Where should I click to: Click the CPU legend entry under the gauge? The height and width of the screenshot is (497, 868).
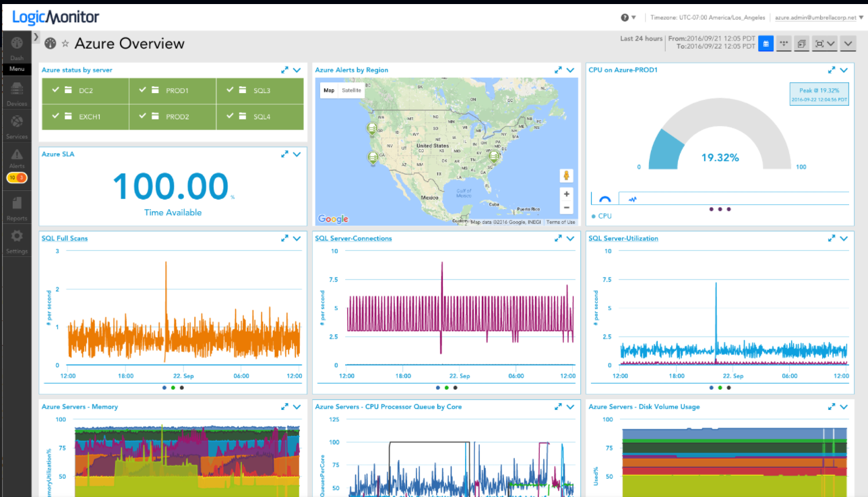pyautogui.click(x=601, y=216)
